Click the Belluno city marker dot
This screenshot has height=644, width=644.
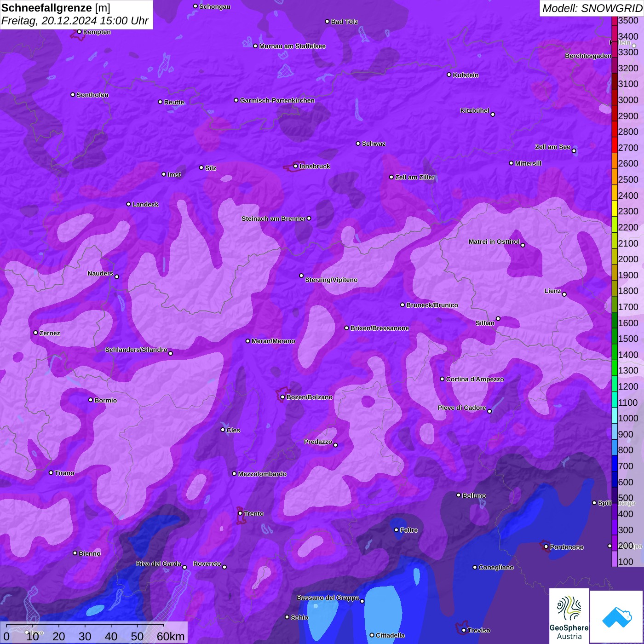point(459,495)
